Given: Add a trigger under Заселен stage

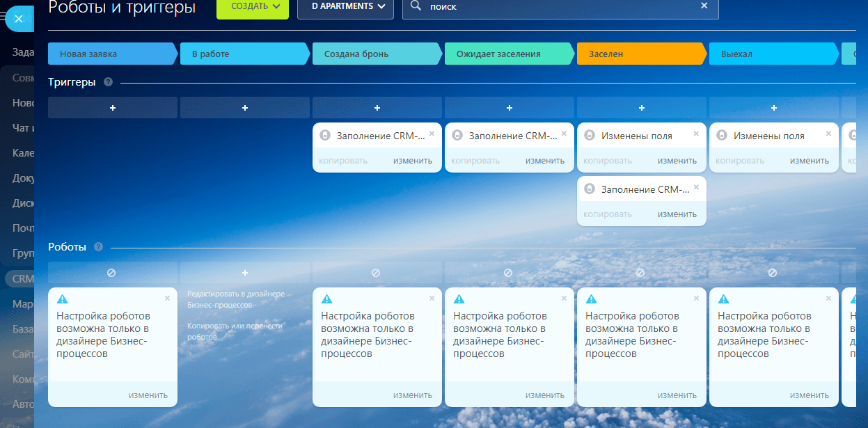Looking at the screenshot, I should point(642,108).
